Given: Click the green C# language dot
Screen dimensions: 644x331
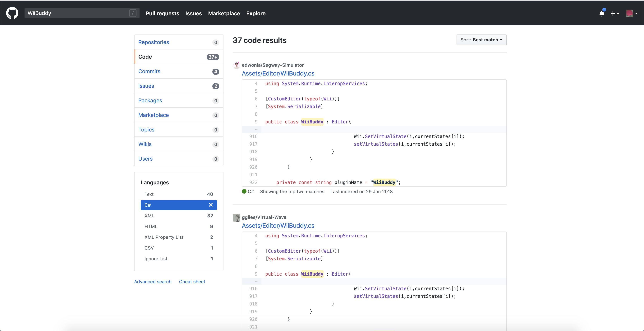Looking at the screenshot, I should click(x=244, y=191).
